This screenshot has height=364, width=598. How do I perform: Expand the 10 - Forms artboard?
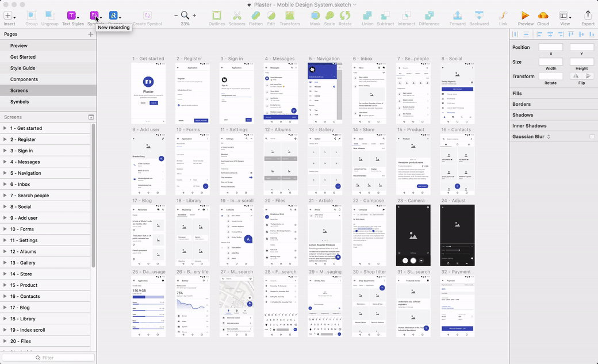(x=5, y=229)
